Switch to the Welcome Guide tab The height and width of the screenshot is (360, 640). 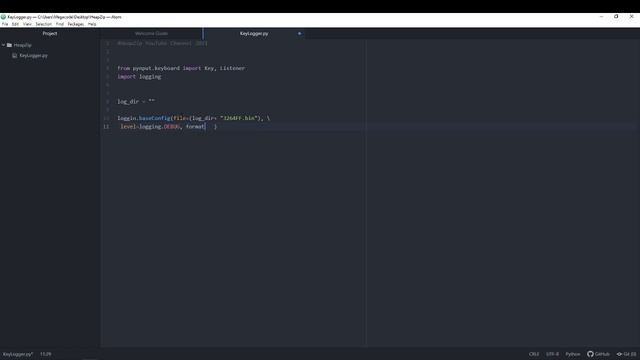[151, 33]
